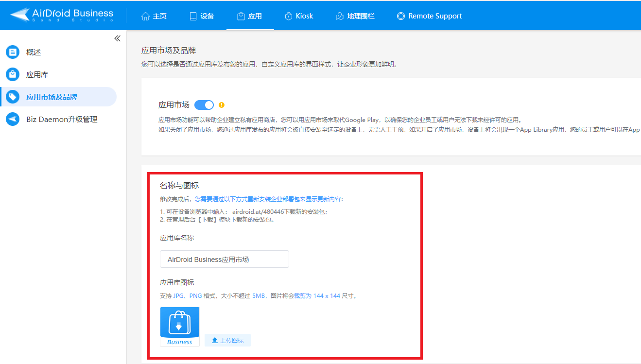Open the 主页 home tab
Viewport: 641px width, 364px height.
point(154,16)
